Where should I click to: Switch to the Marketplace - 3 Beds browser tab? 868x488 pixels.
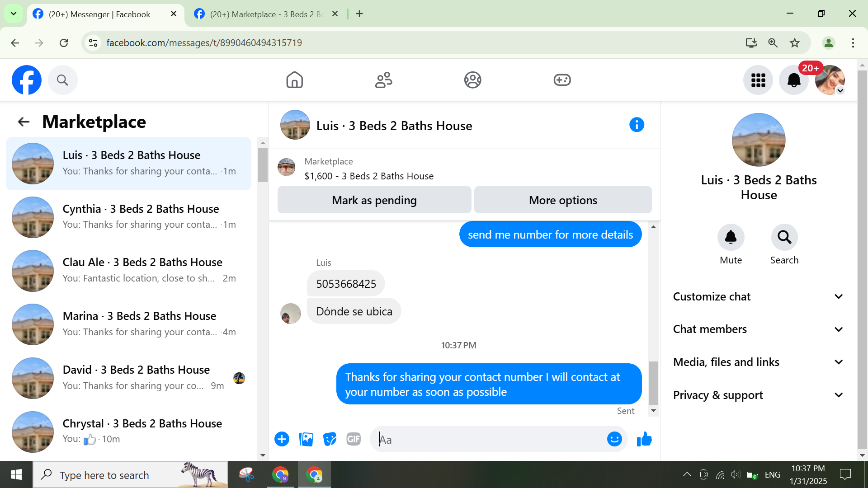[267, 14]
